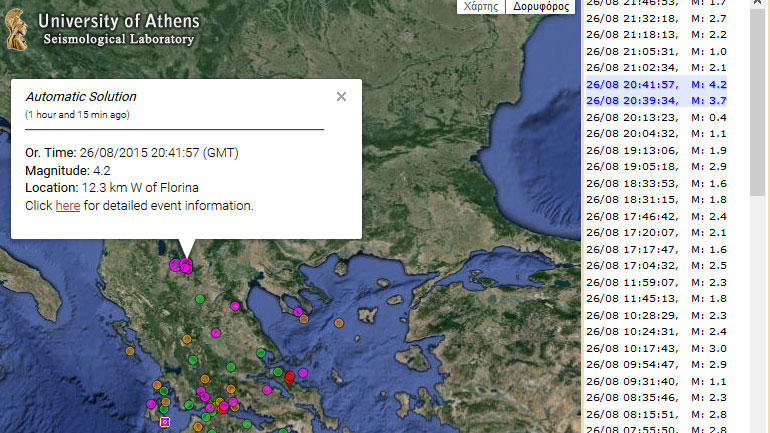Close the Automatic Solution popup
The width and height of the screenshot is (770, 433).
point(341,97)
